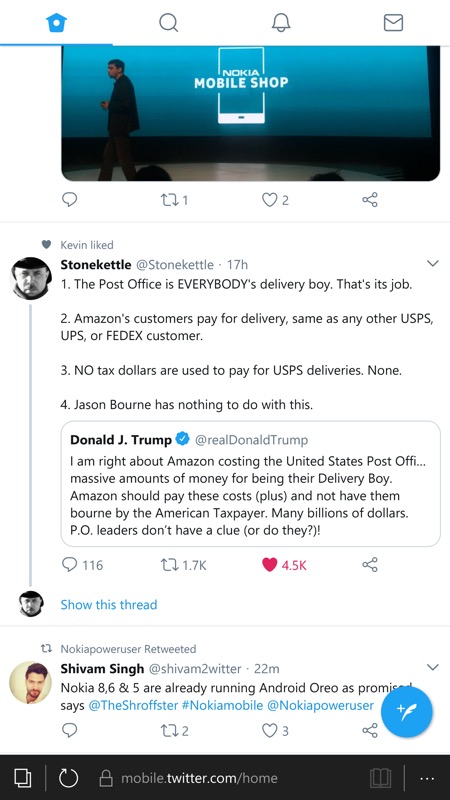450x800 pixels.
Task: Click the Show this thread link
Action: [x=109, y=605]
